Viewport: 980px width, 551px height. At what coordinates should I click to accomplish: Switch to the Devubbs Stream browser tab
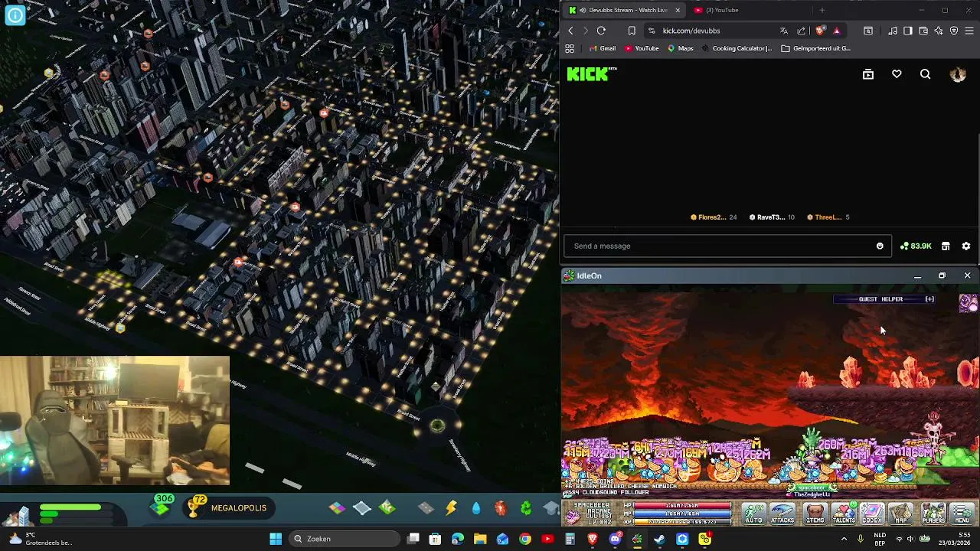click(x=625, y=10)
